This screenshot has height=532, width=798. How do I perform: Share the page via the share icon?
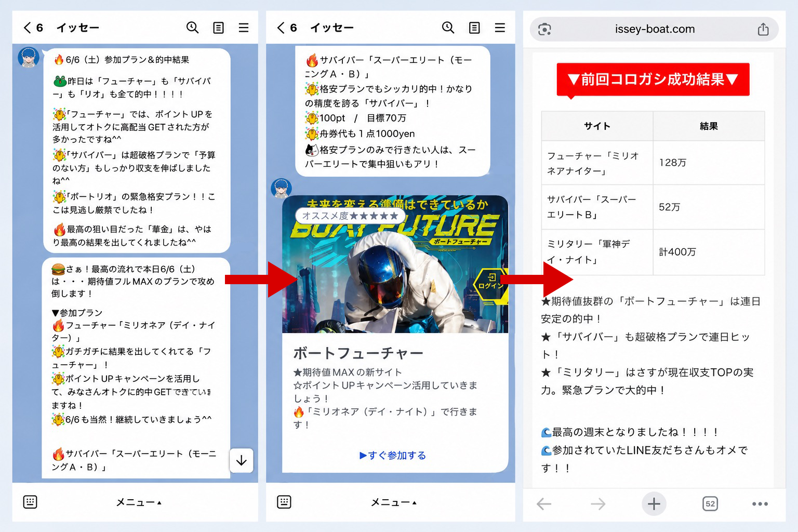(763, 29)
